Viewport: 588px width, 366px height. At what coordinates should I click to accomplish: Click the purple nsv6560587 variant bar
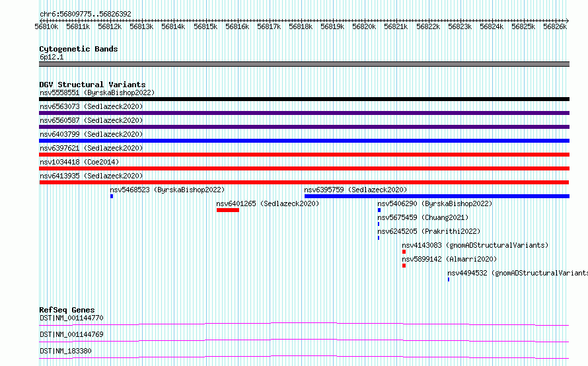pos(304,127)
